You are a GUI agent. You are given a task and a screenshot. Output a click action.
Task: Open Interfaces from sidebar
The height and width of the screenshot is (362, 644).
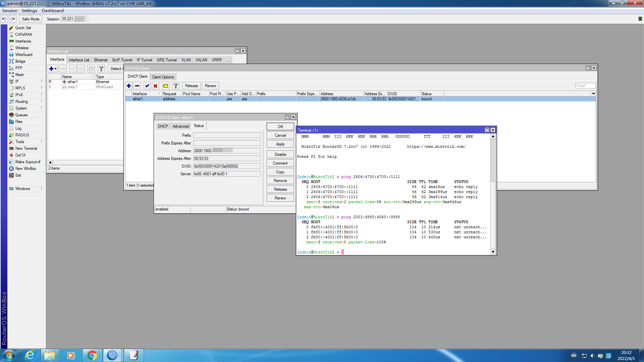point(23,41)
